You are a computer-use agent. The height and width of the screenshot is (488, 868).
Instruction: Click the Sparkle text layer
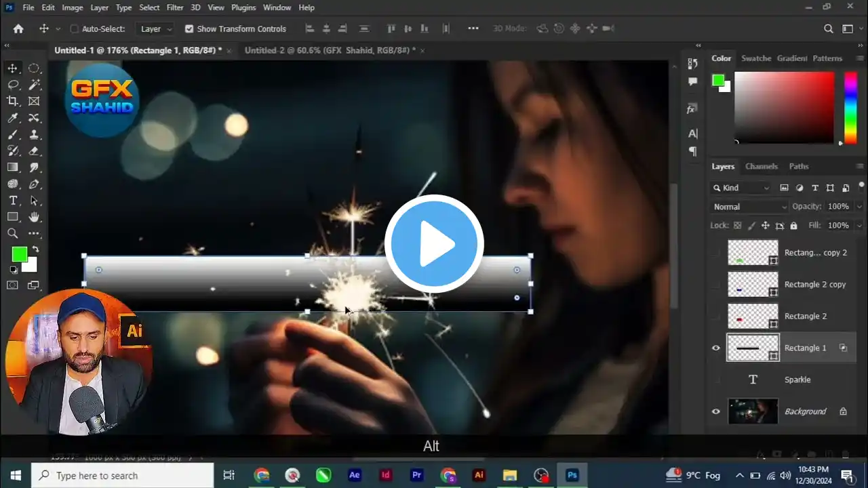(797, 380)
